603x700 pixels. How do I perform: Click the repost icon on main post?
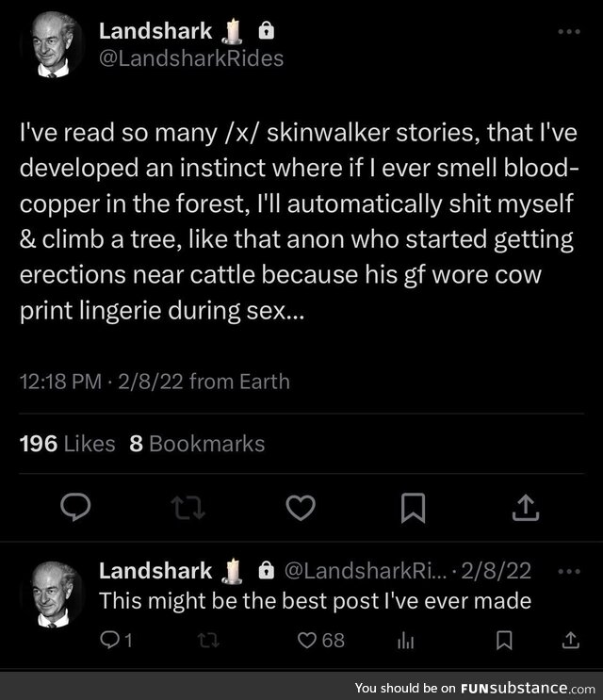click(x=187, y=508)
